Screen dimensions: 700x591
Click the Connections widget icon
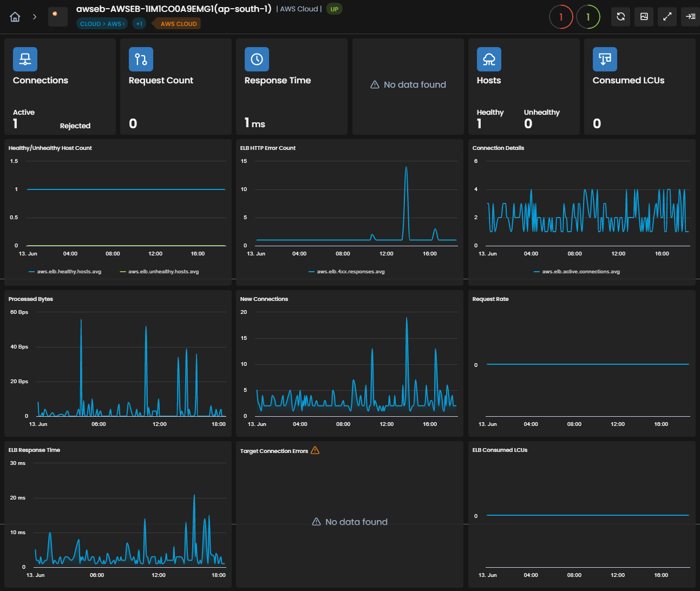click(x=25, y=60)
